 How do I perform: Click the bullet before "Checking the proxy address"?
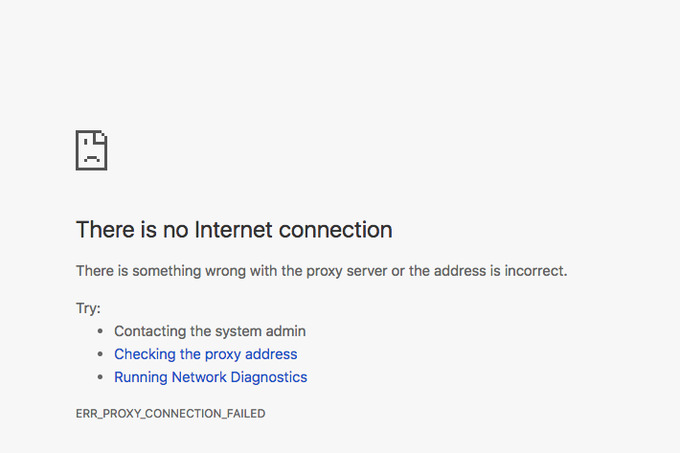[100, 354]
